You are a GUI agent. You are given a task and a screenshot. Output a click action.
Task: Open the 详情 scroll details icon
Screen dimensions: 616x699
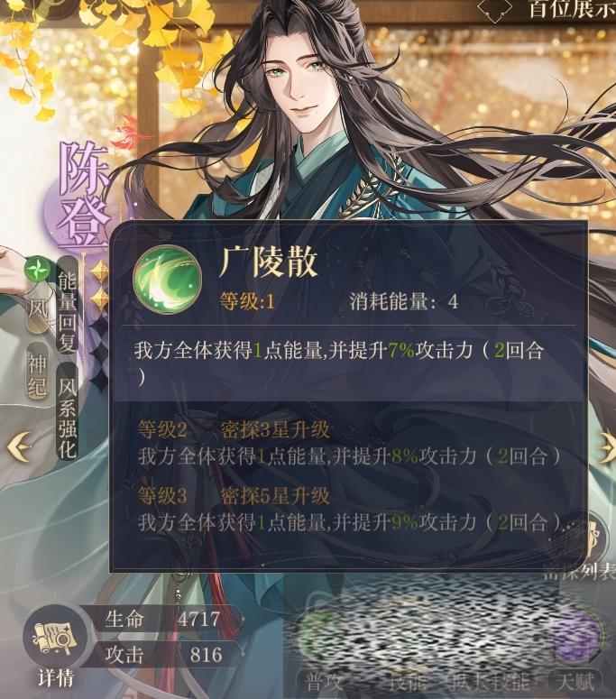(55, 639)
